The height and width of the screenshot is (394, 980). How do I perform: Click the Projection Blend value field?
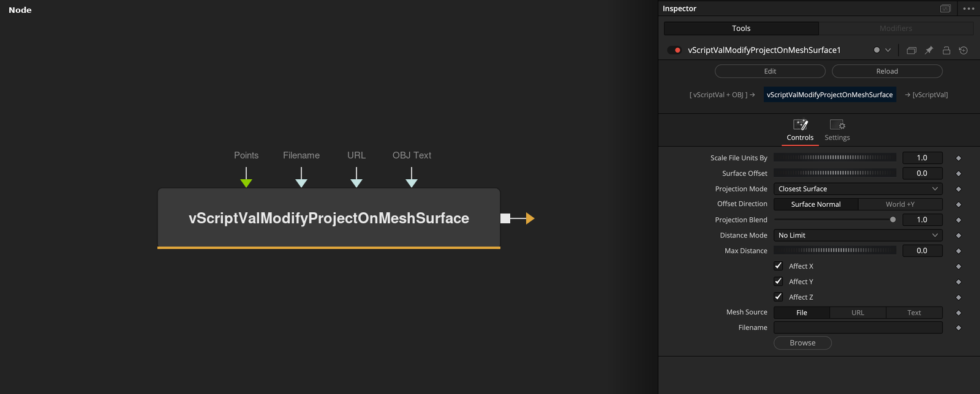tap(922, 220)
